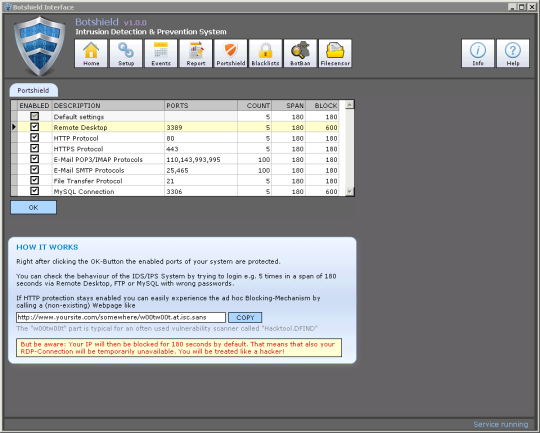Image resolution: width=540 pixels, height=433 pixels.
Task: Toggle the HTTP Protocol enabled checkbox
Action: pos(34,138)
